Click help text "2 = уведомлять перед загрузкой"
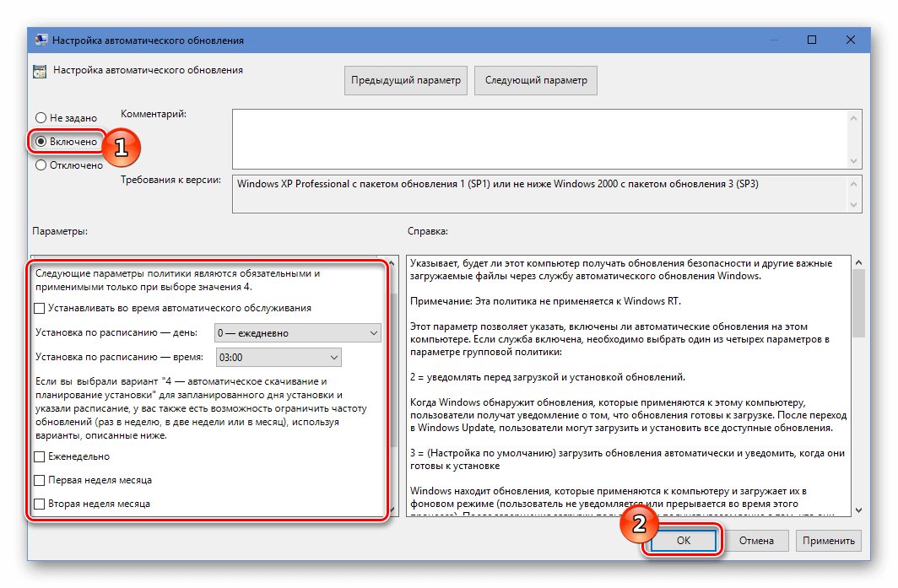This screenshot has height=588, width=898. click(x=548, y=377)
